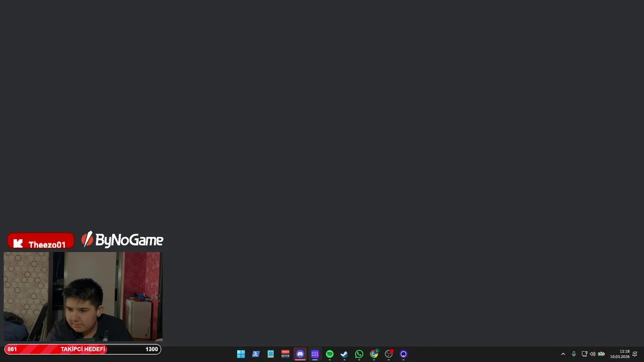
Task: Open WhatsApp from the taskbar
Action: coord(359,354)
